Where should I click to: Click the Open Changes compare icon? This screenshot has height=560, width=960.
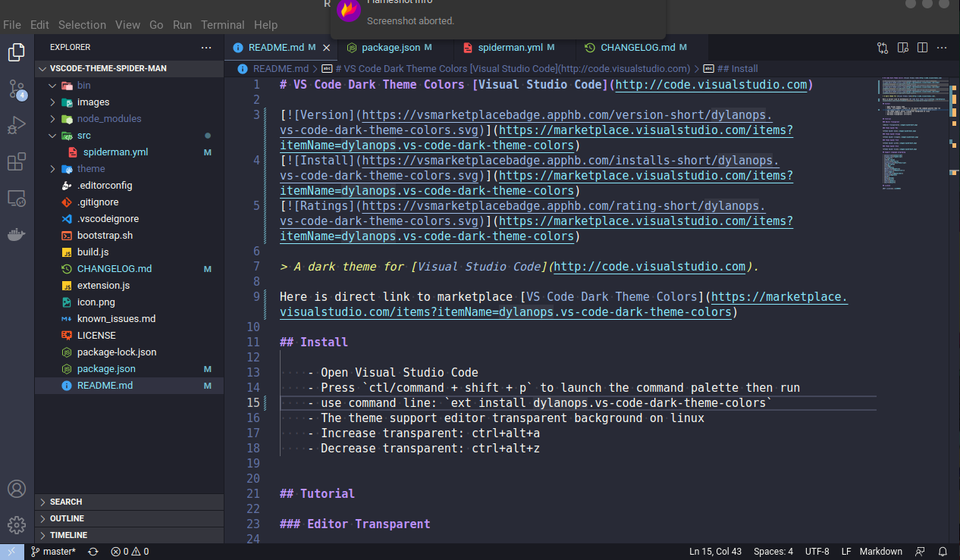883,48
